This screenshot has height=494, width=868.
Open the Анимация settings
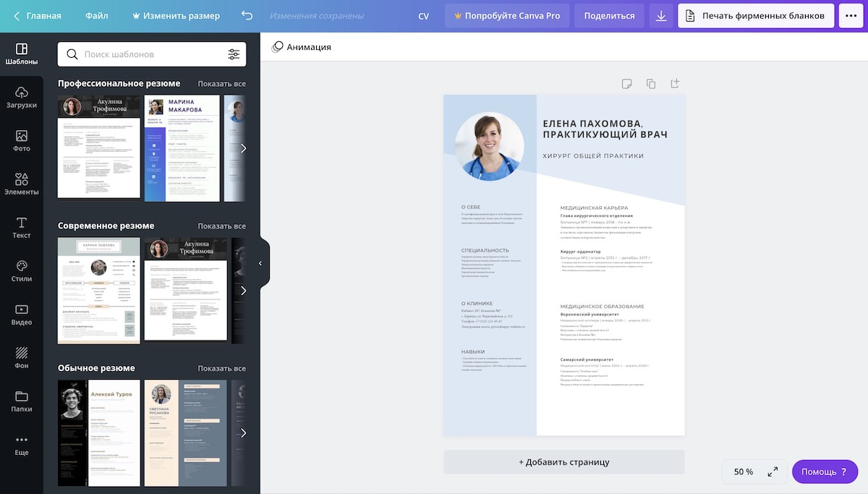point(302,46)
